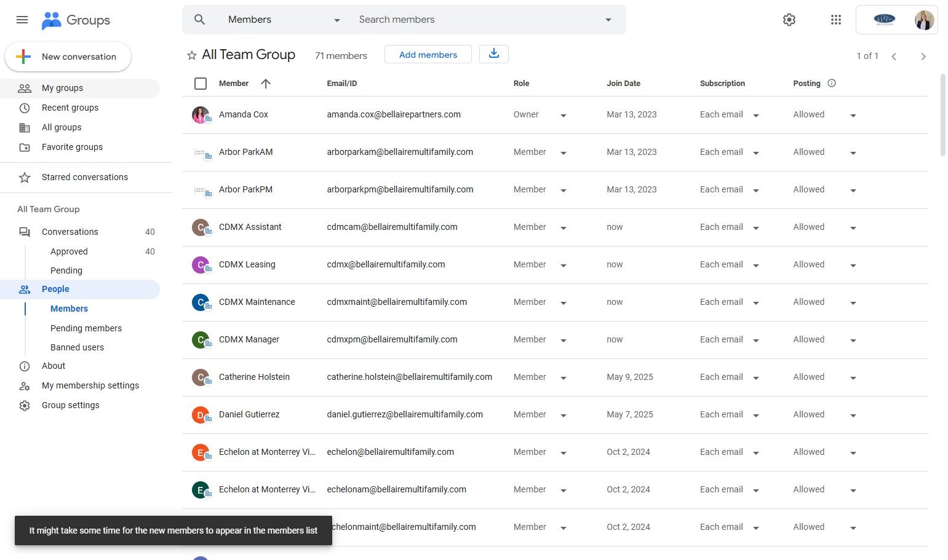The width and height of the screenshot is (948, 560).
Task: Click the Arbor ParkPM avatar
Action: click(x=202, y=190)
